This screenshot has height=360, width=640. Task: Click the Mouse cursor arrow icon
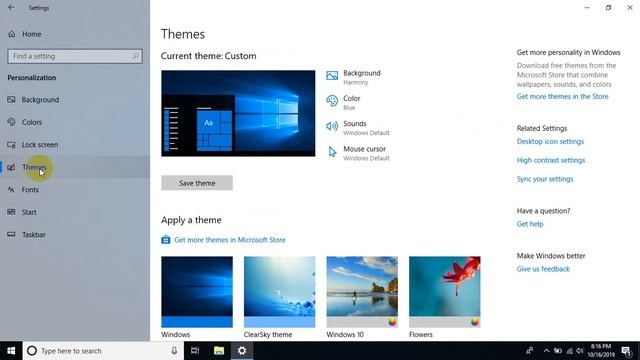point(332,152)
